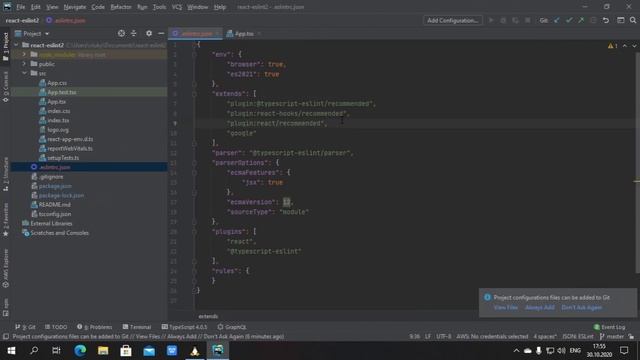Open the Navigate menu

(x=75, y=7)
